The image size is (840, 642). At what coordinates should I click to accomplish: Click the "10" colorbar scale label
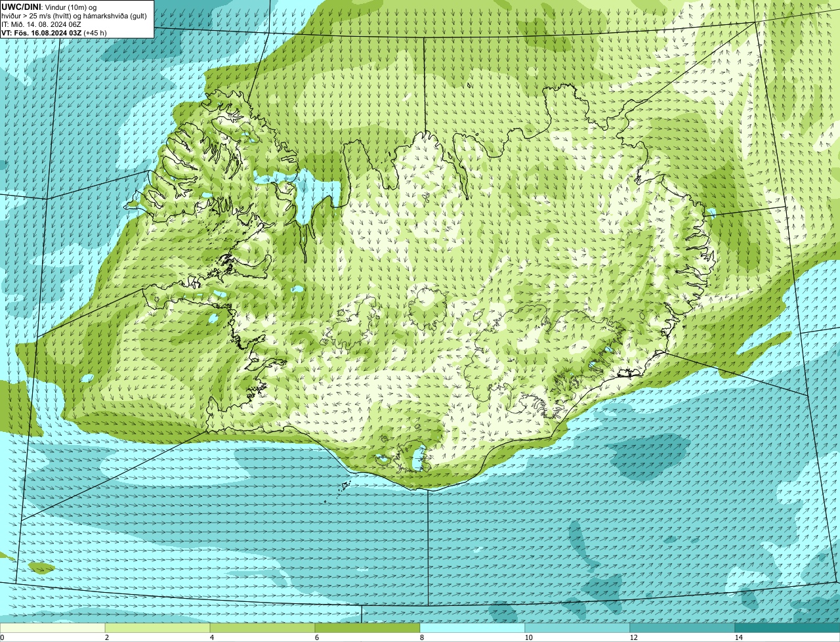coord(528,637)
